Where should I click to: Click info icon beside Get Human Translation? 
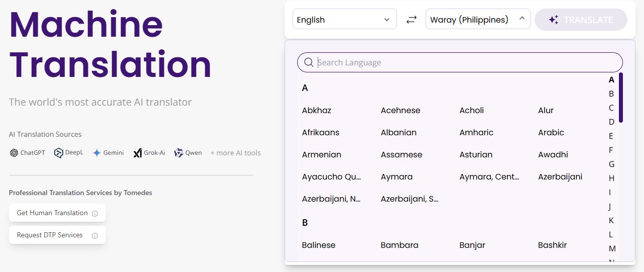pos(95,213)
